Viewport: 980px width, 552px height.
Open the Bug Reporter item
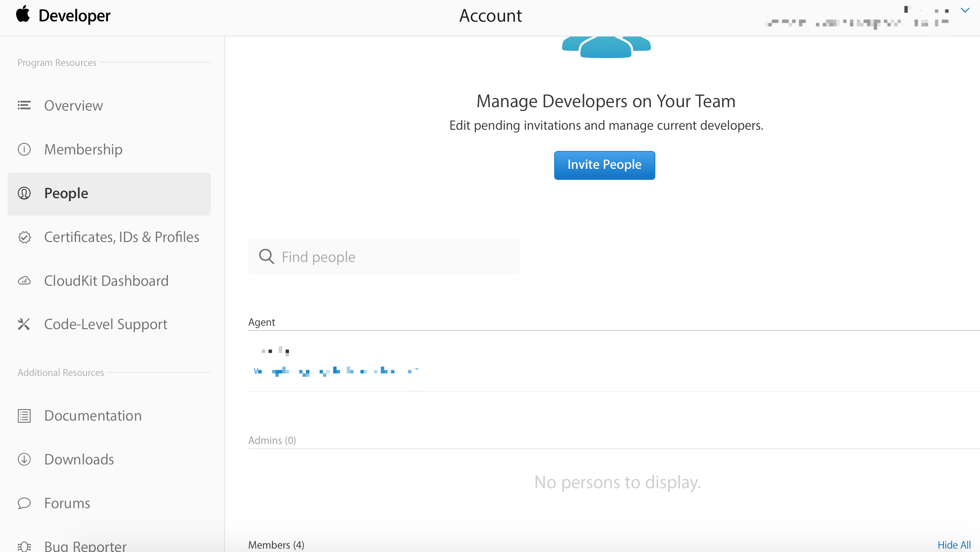click(x=85, y=546)
